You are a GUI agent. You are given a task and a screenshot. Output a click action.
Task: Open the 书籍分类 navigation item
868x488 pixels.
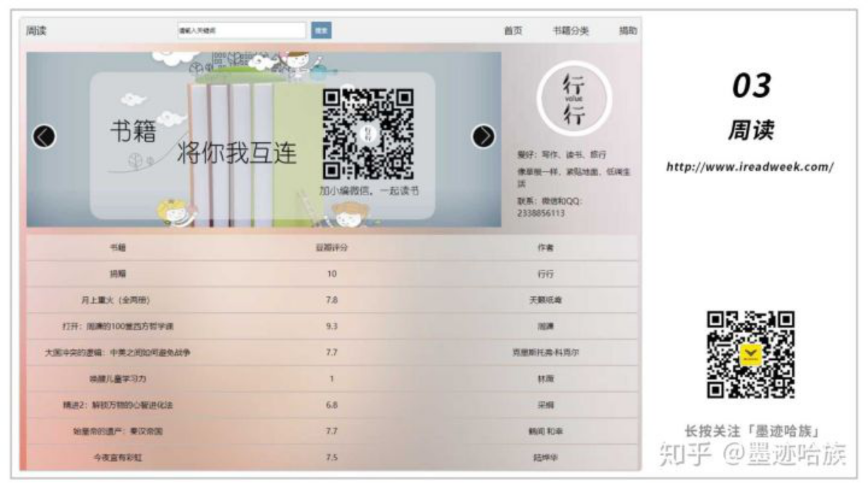(x=571, y=30)
